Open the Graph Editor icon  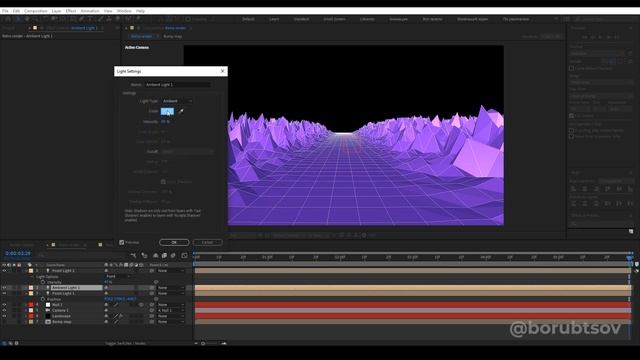[x=184, y=256]
